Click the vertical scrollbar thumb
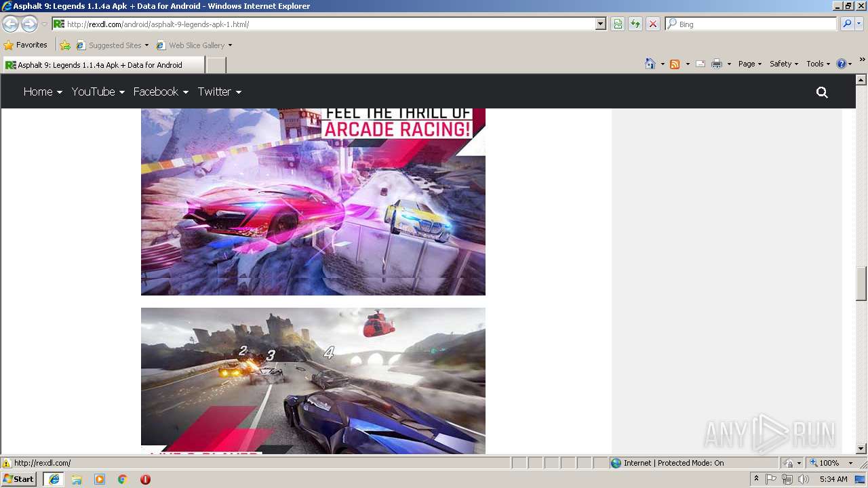868x488 pixels. pyautogui.click(x=862, y=284)
